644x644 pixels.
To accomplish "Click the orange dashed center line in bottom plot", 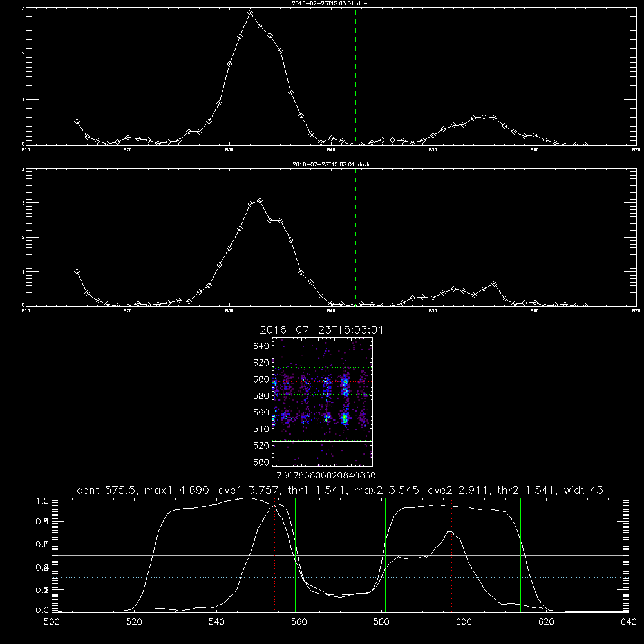I will [363, 555].
